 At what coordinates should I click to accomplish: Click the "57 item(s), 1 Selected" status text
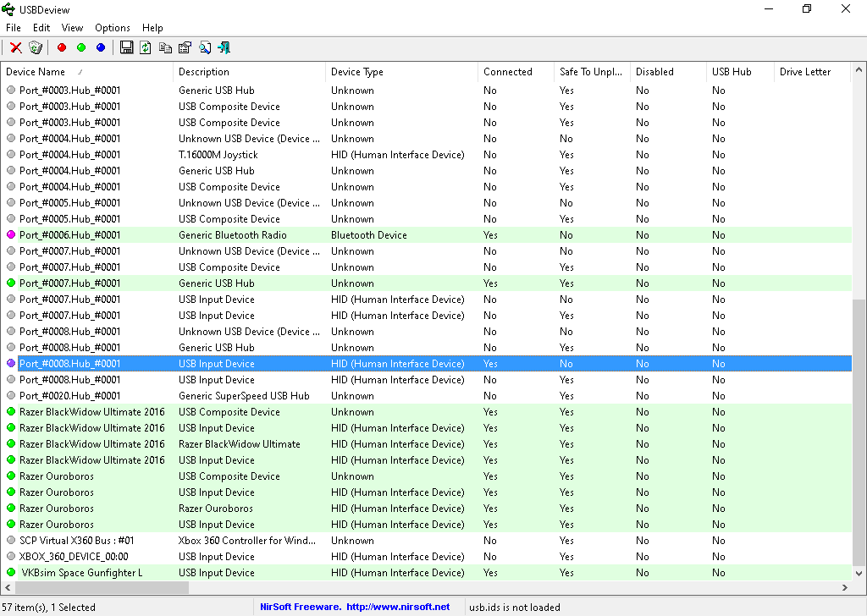(48, 608)
